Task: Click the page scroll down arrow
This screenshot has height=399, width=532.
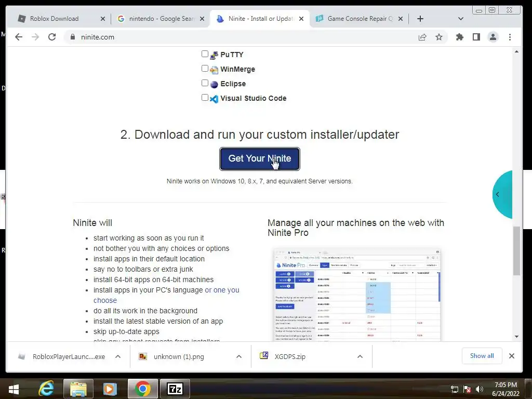Action: pyautogui.click(x=516, y=337)
